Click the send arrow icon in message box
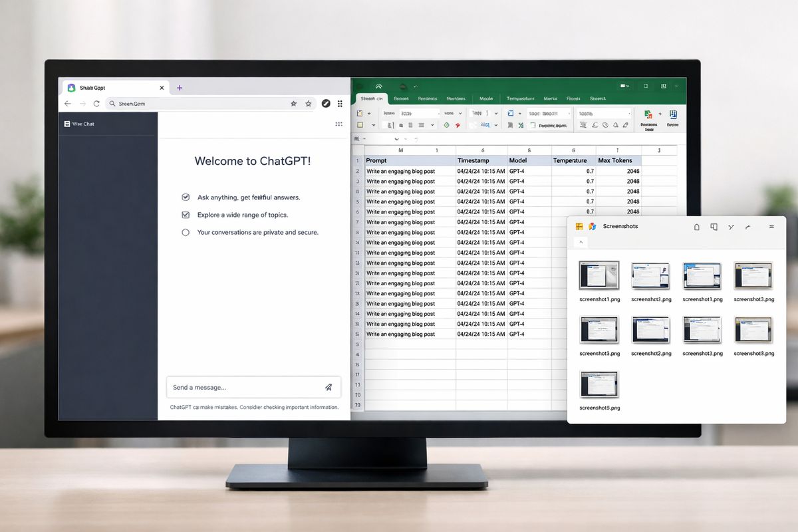The image size is (798, 532). click(x=328, y=387)
